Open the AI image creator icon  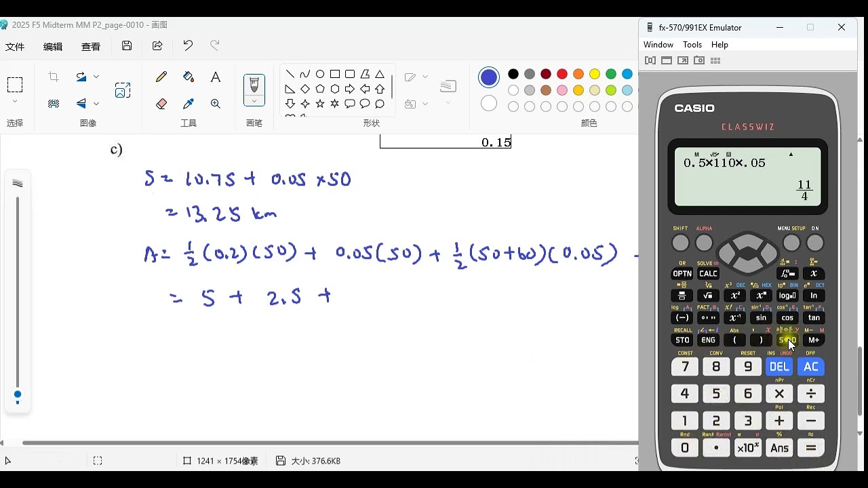(x=123, y=90)
